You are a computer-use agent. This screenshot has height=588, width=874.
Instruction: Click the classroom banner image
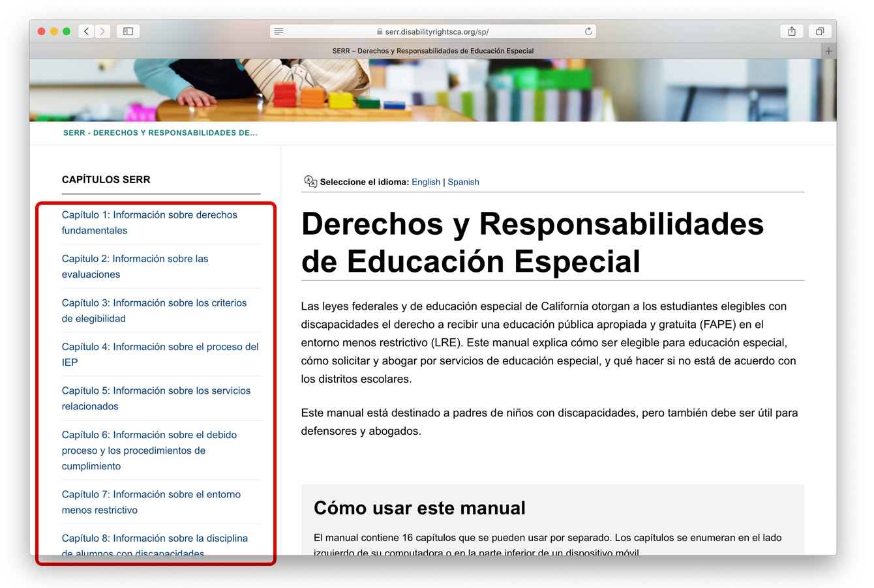click(432, 90)
